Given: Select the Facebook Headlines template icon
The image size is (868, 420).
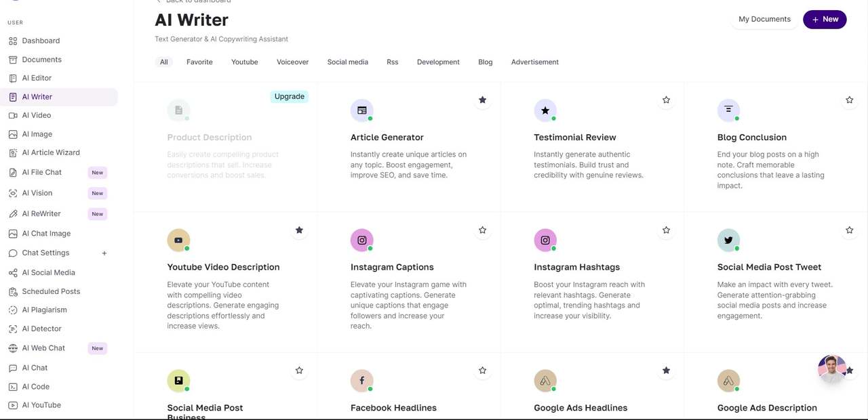Looking at the screenshot, I should point(362,381).
